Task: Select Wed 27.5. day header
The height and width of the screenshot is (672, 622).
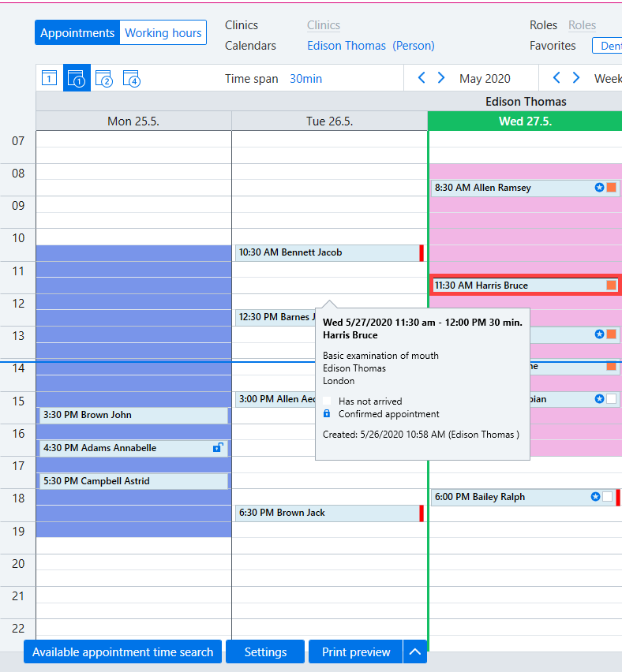Action: point(525,121)
